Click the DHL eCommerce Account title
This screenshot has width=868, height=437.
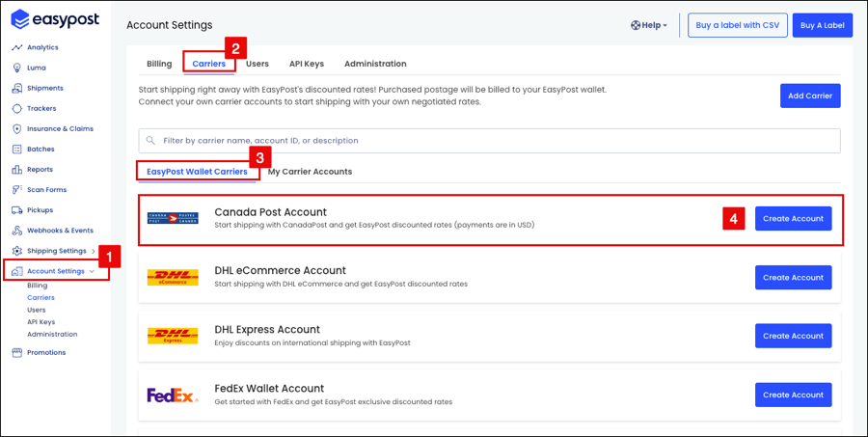(280, 271)
